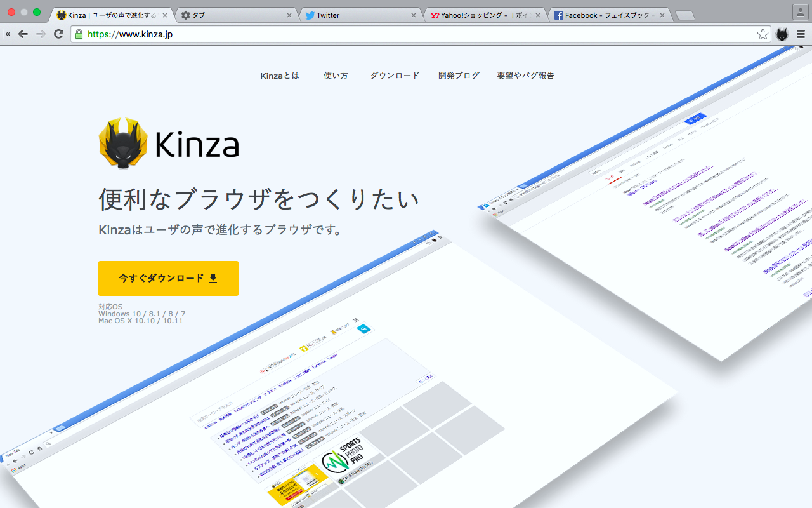Expand the sidebar with the double chevron
812x508 pixels.
tap(8, 34)
